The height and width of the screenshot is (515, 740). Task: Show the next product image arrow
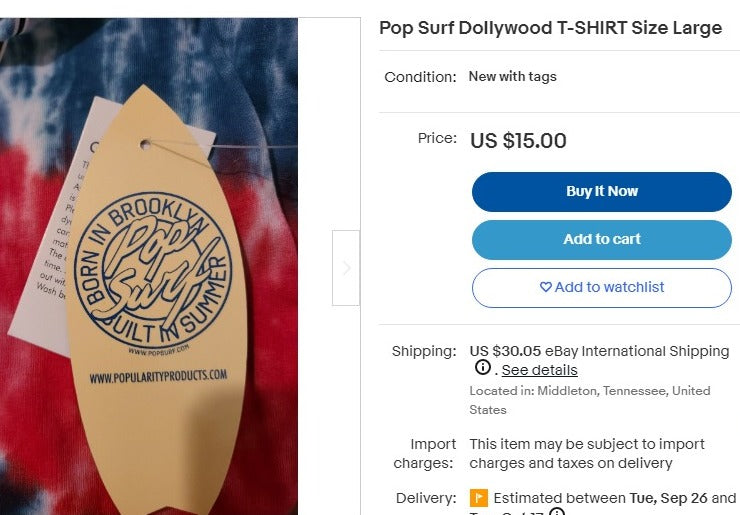click(346, 268)
